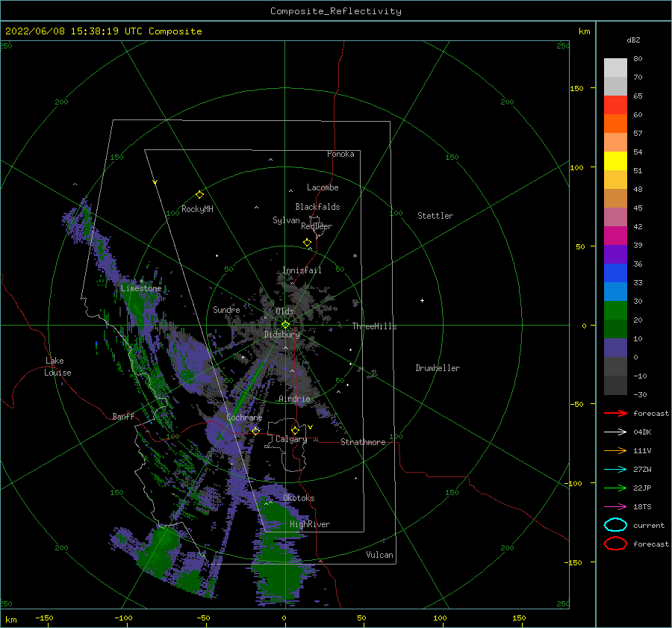
Task: Select the bright yellow 51–54 dBZ swatch
Action: [615, 161]
